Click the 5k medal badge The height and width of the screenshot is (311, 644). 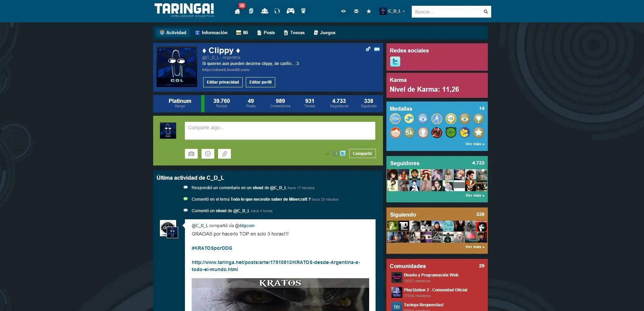[x=409, y=133]
